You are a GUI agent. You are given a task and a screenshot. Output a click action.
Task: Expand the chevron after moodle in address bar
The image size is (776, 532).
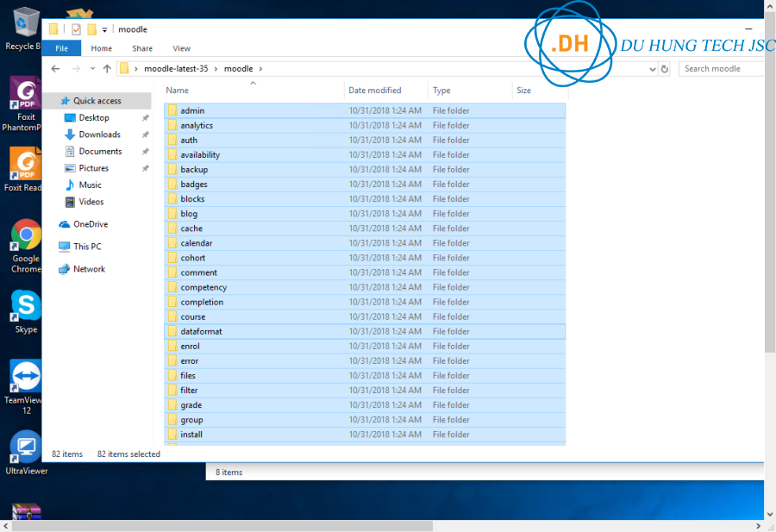click(260, 69)
